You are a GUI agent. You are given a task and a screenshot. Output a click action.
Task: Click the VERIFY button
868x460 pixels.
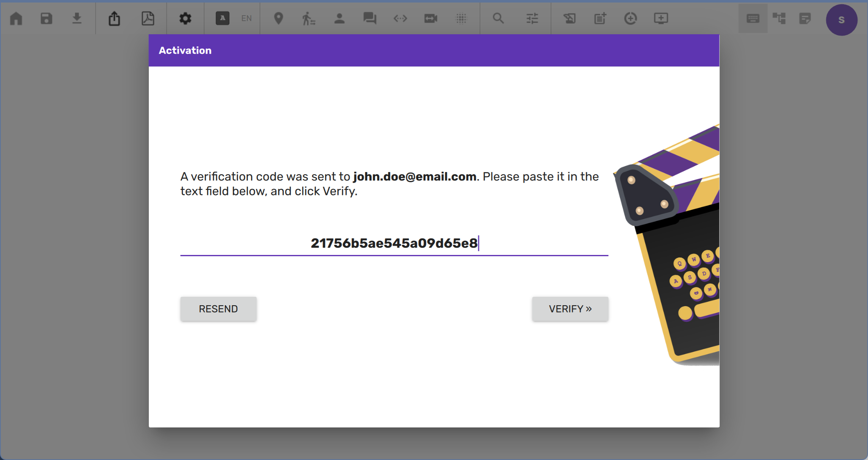point(570,309)
